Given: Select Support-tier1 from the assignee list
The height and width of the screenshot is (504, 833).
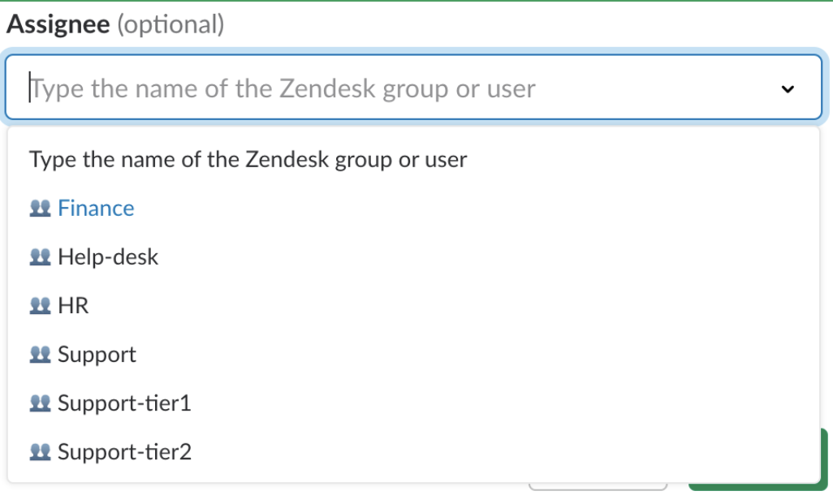Looking at the screenshot, I should click(x=124, y=403).
